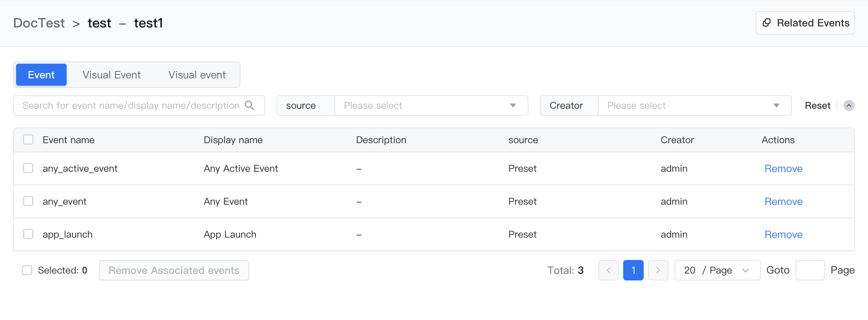This screenshot has width=868, height=320.
Task: Click Remove Associated events button
Action: [x=174, y=270]
